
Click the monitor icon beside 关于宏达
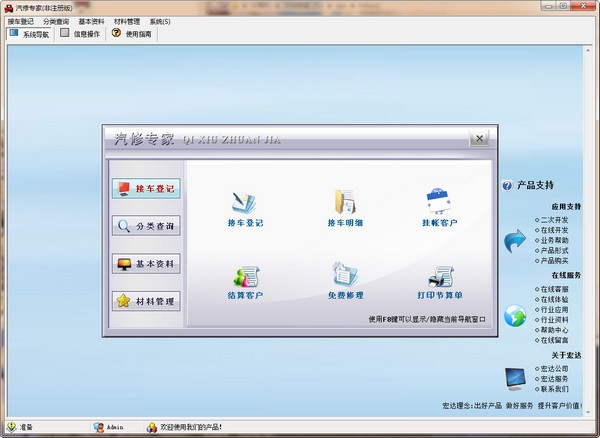tap(514, 378)
